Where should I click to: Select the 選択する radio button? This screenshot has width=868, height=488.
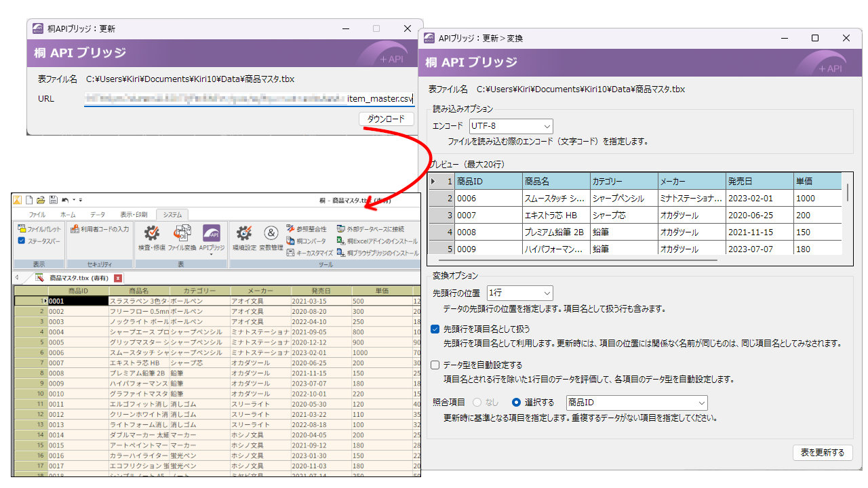[516, 402]
